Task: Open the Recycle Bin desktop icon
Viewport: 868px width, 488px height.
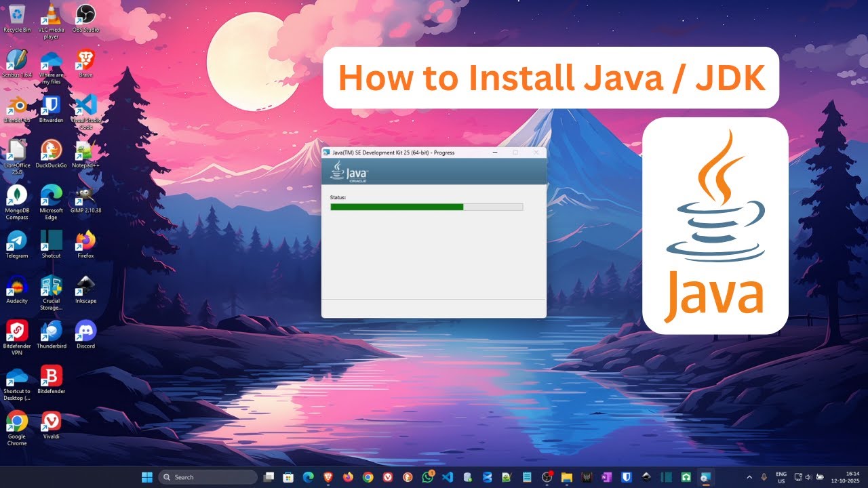Action: pyautogui.click(x=17, y=18)
